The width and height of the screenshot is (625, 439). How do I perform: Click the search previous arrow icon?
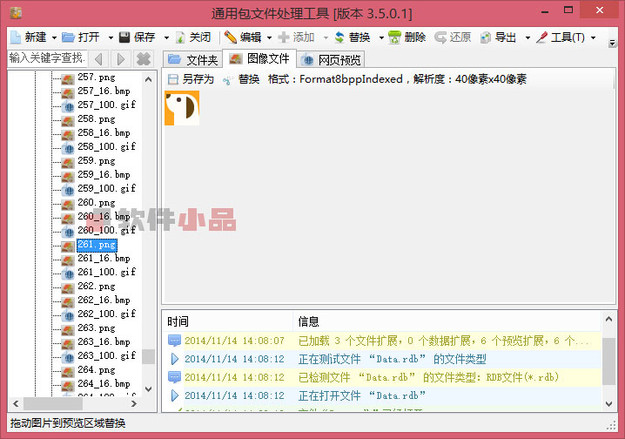(99, 59)
